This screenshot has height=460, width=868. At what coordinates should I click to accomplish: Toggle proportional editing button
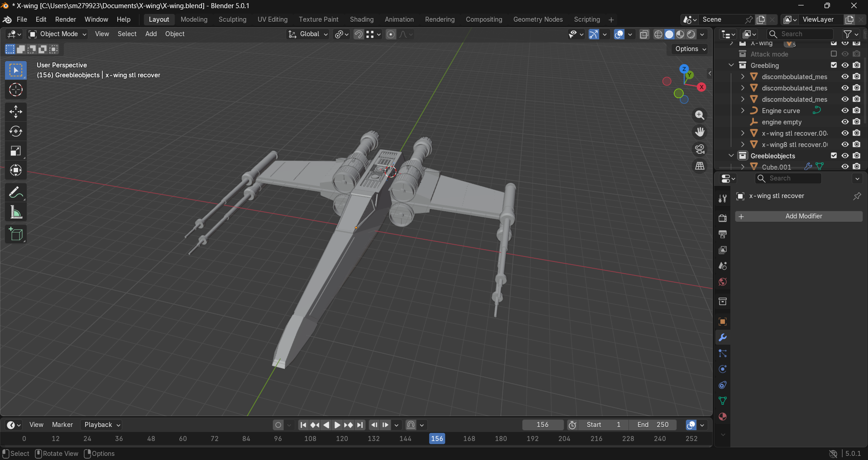tap(391, 34)
